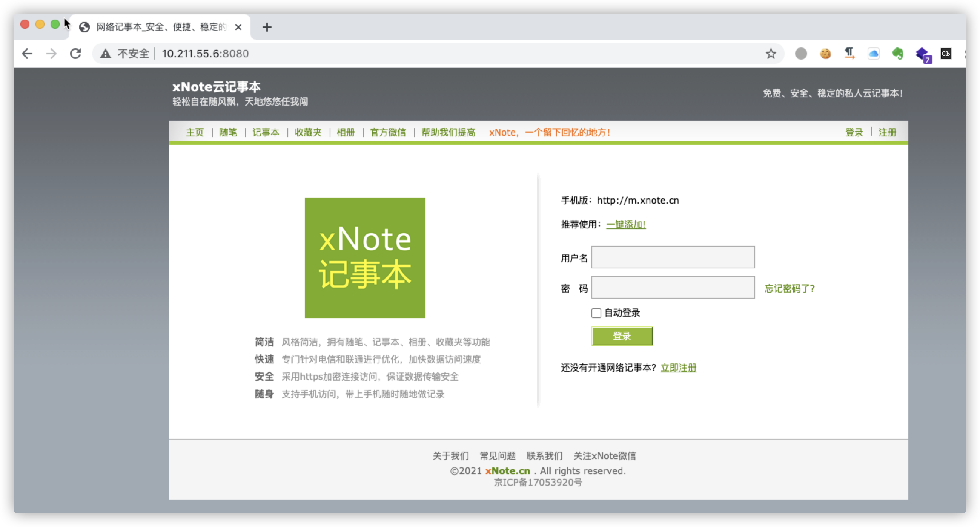Viewport: 980px width, 527px height.
Task: Click the browser back arrow
Action: 27,54
